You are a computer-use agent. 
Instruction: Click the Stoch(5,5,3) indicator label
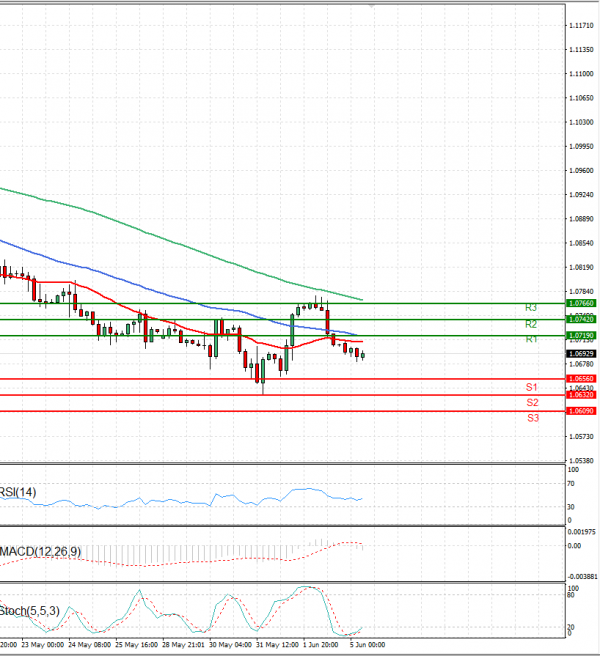29,611
